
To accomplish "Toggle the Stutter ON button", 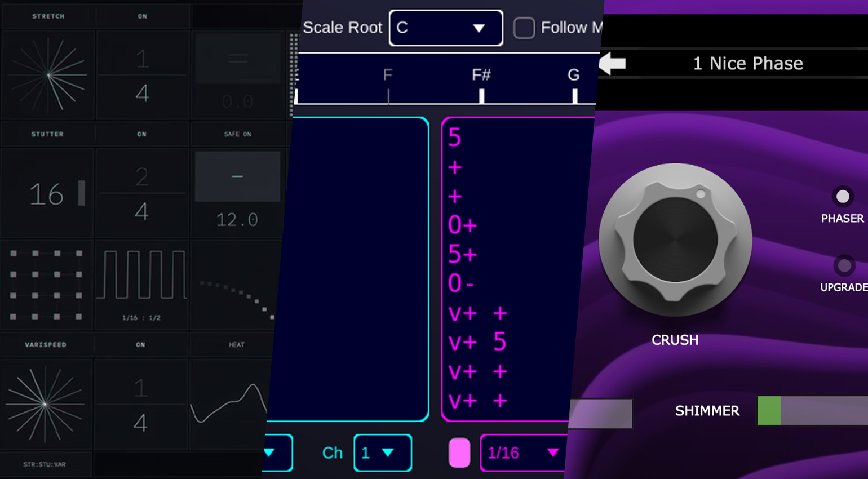I will point(141,134).
